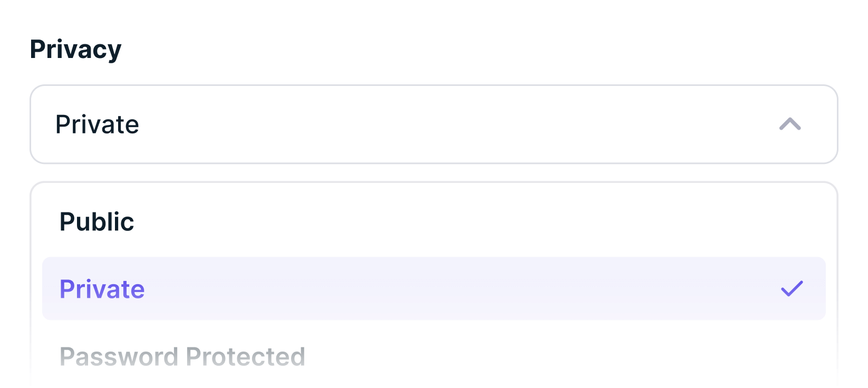
Task: Click the Private label in the closed selector
Action: click(x=98, y=124)
